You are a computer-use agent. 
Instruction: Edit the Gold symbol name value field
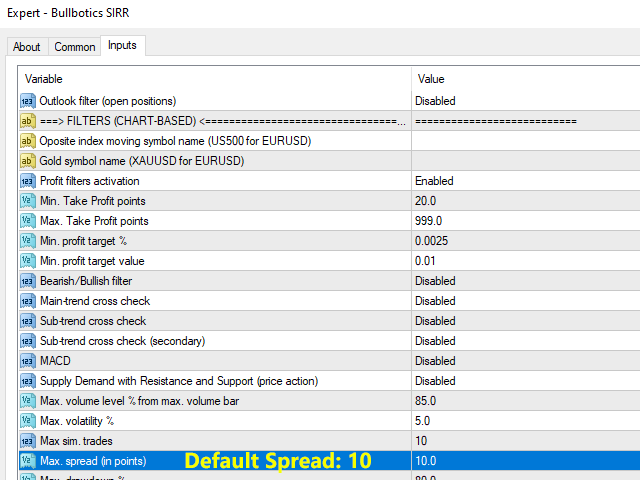(526, 161)
